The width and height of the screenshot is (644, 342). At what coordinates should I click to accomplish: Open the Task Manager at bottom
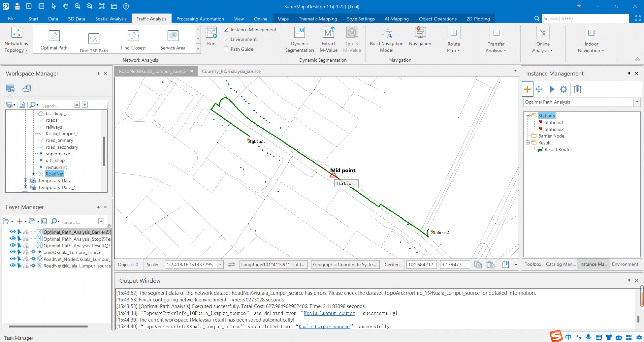click(19, 338)
